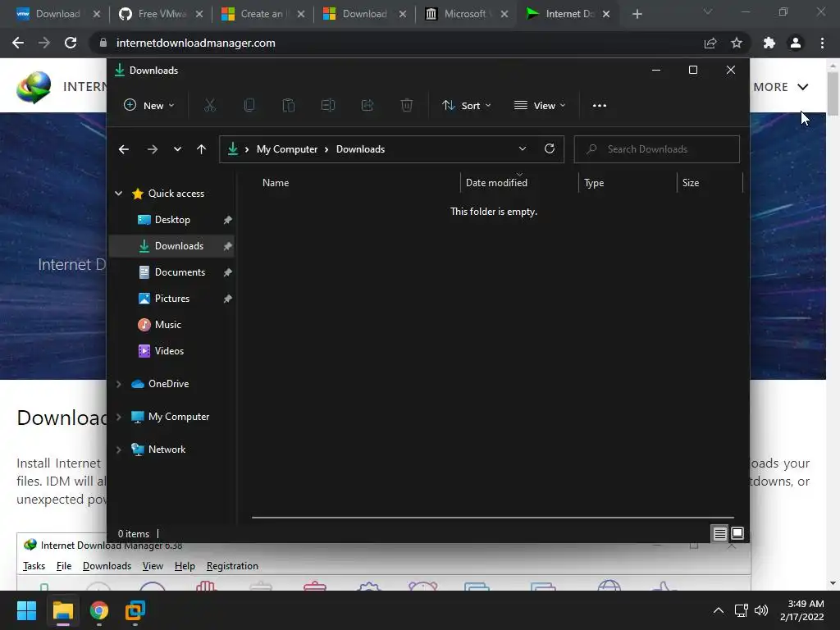Viewport: 840px width, 630px height.
Task: Open Chrome profile avatar
Action: click(x=796, y=43)
